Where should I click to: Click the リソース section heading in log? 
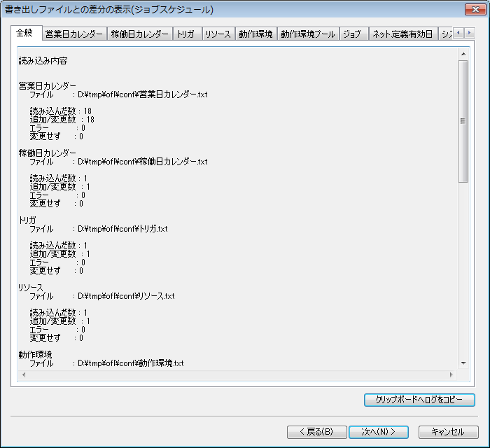click(x=31, y=288)
